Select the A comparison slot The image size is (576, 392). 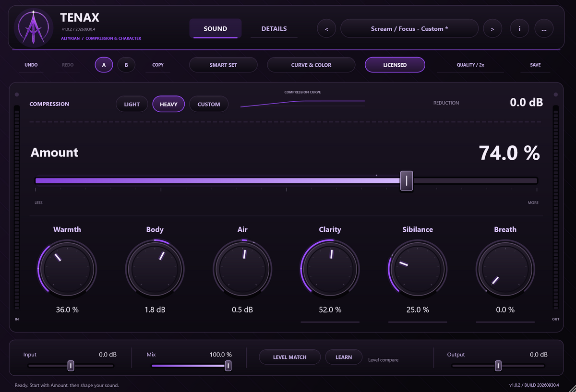pos(104,65)
